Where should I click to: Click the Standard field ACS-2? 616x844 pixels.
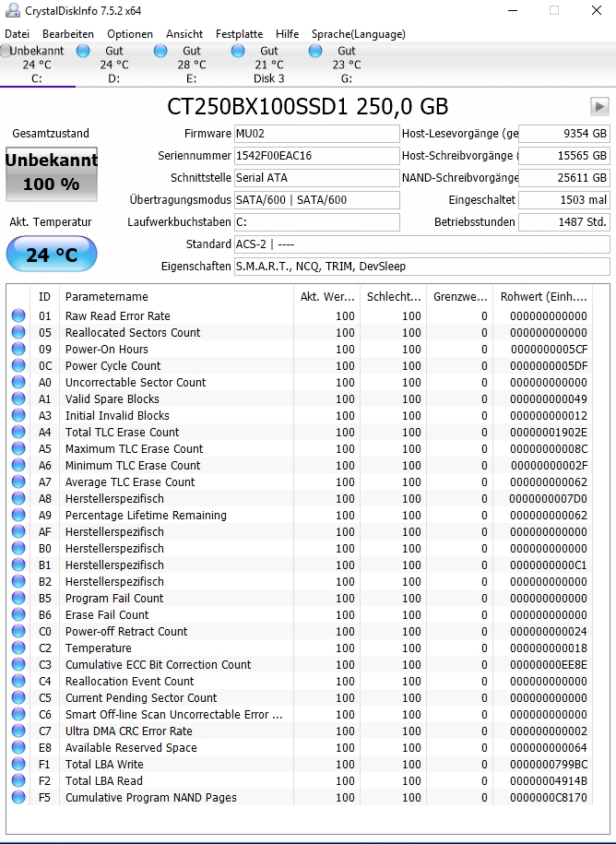point(422,244)
